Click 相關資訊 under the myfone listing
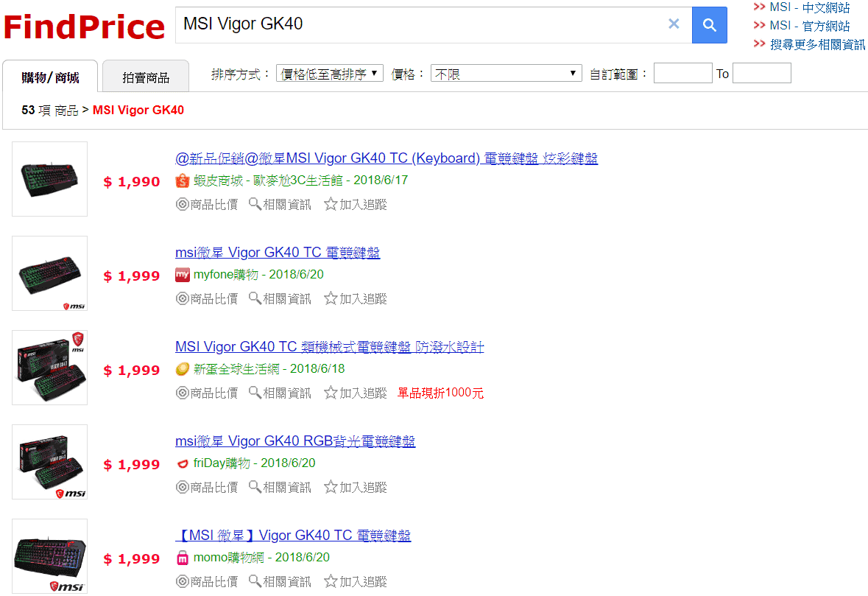Image resolution: width=868 pixels, height=596 pixels. (x=280, y=298)
